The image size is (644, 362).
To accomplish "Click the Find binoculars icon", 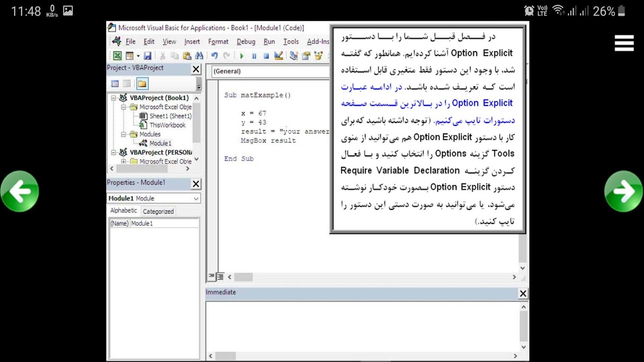I will [199, 56].
